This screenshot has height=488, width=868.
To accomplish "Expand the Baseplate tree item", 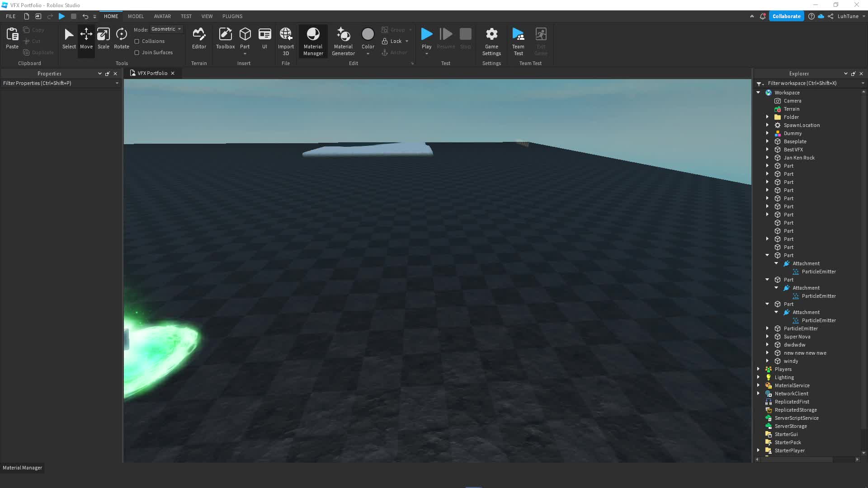I will click(x=767, y=141).
